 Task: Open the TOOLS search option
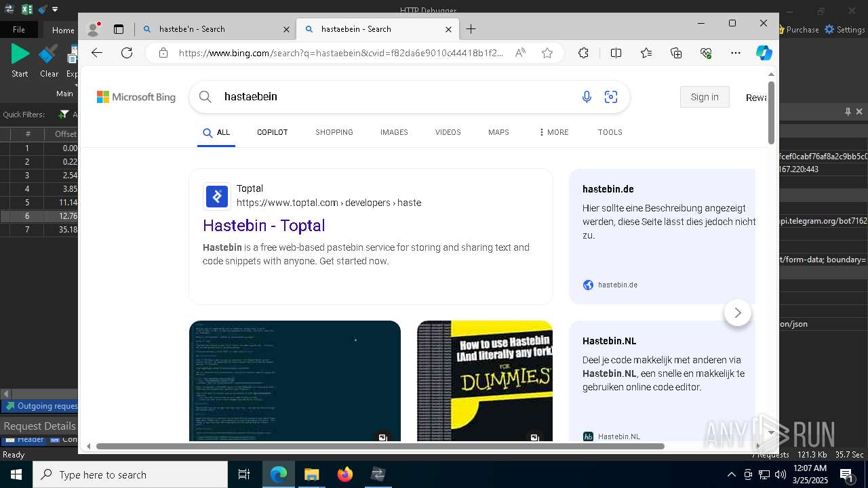tap(610, 132)
